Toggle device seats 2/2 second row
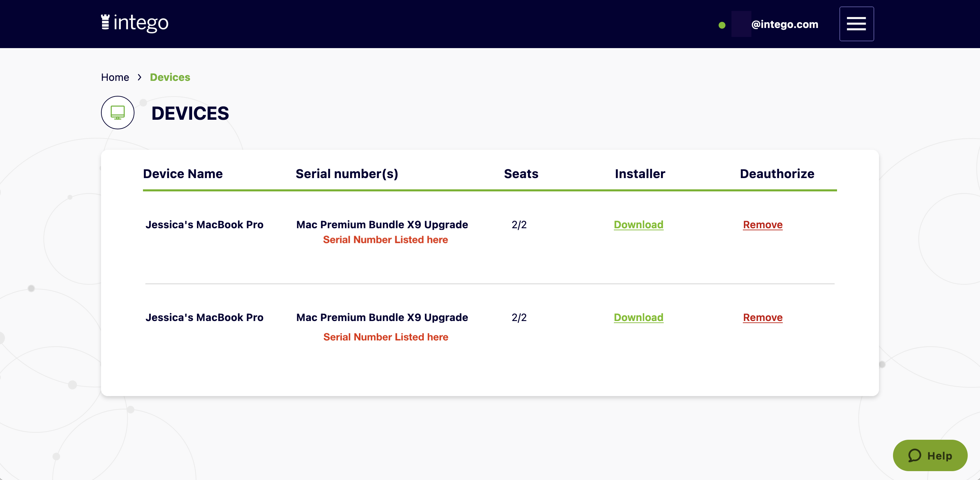 (519, 318)
